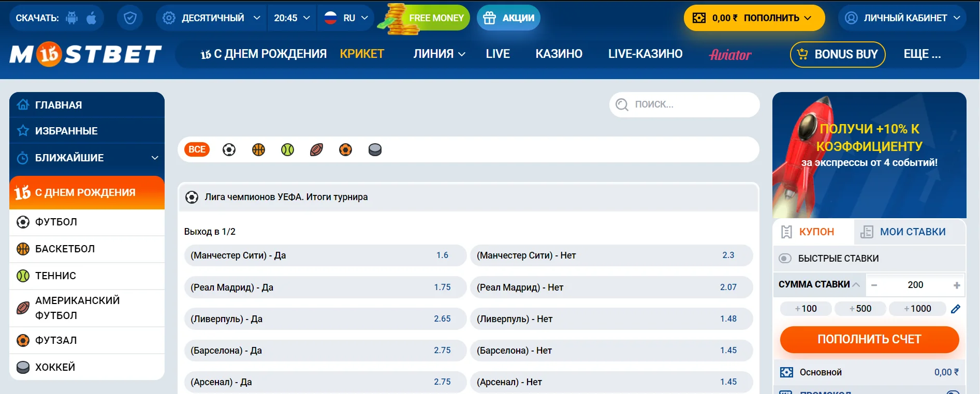Enable the Быстрые ставки toggle

click(785, 259)
